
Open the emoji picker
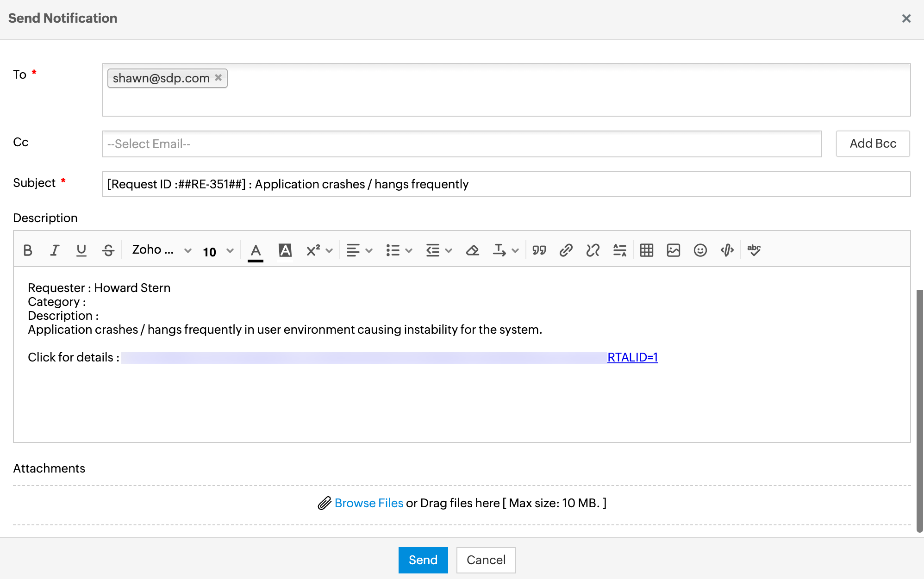(x=700, y=250)
